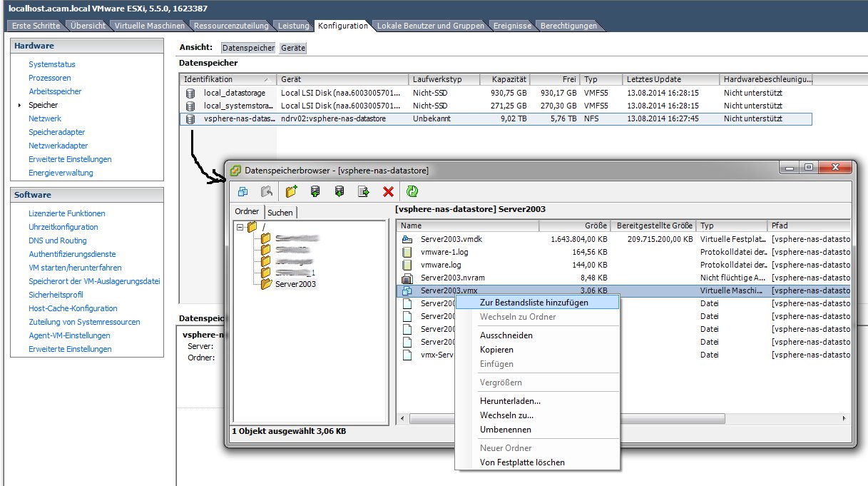Screen dimensions: 868x486
Task: Click the open Server2003 folder icon in tree
Action: (x=266, y=283)
